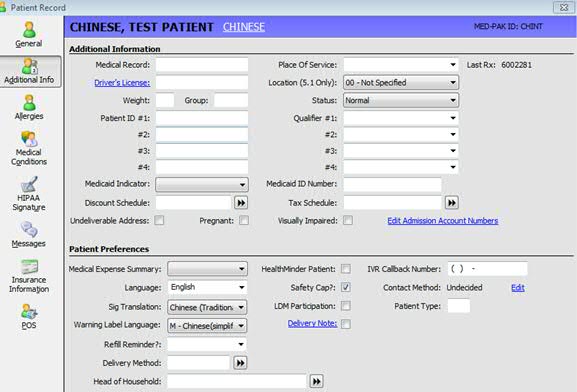Close the Patient Record window
The height and width of the screenshot is (392, 577).
tap(563, 7)
